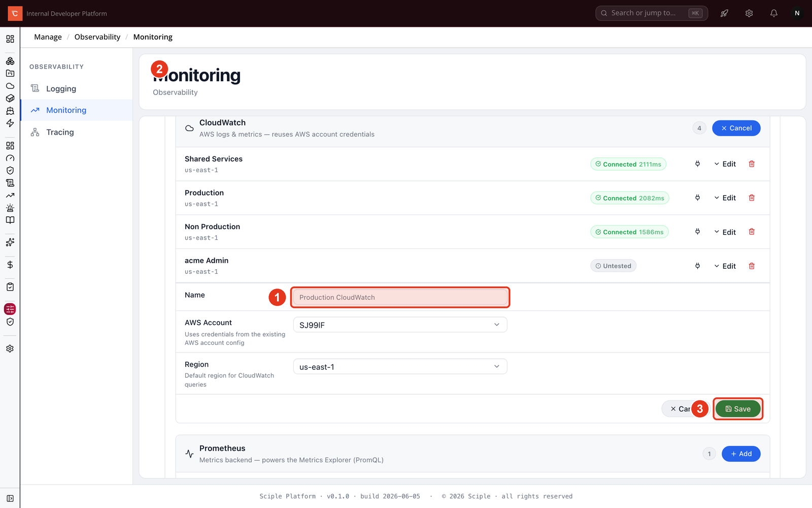Open the user avatar N menu
Viewport: 812px width, 508px height.
(x=797, y=13)
